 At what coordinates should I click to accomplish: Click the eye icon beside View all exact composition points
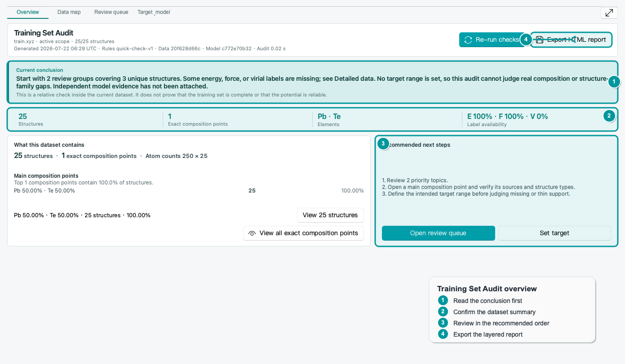252,233
